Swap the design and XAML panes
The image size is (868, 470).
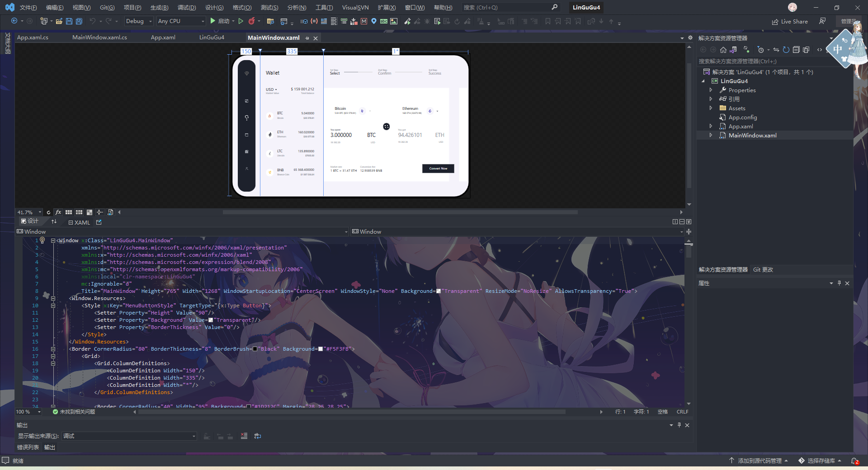[54, 221]
